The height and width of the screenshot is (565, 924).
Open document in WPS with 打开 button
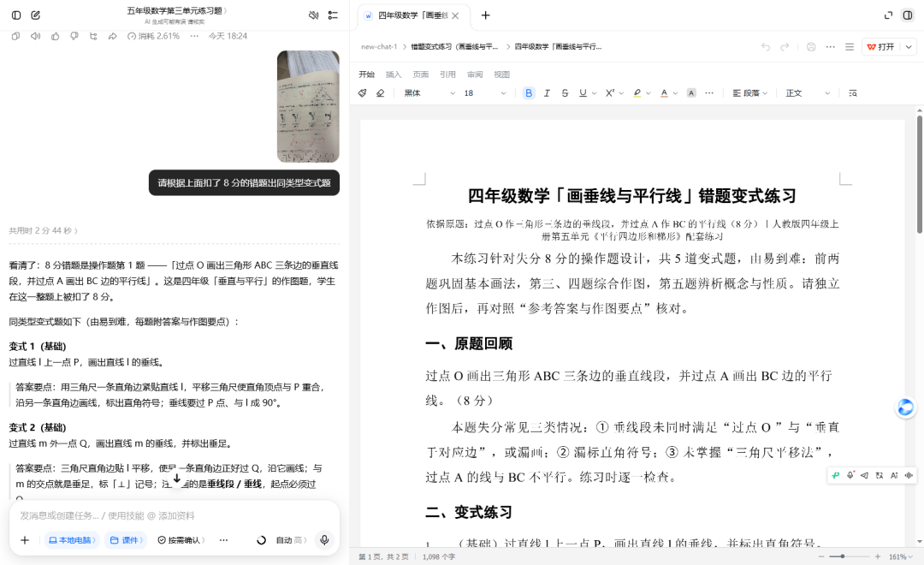tap(881, 46)
